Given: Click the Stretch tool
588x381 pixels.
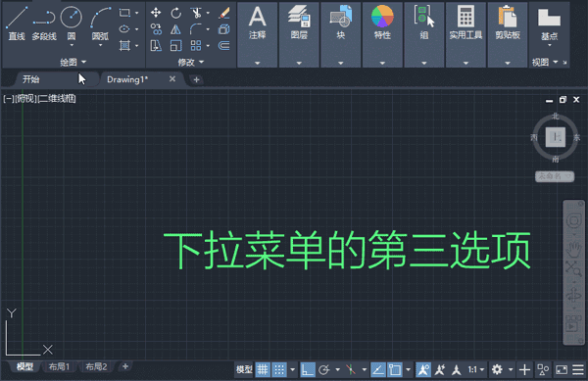Looking at the screenshot, I should click(x=156, y=46).
